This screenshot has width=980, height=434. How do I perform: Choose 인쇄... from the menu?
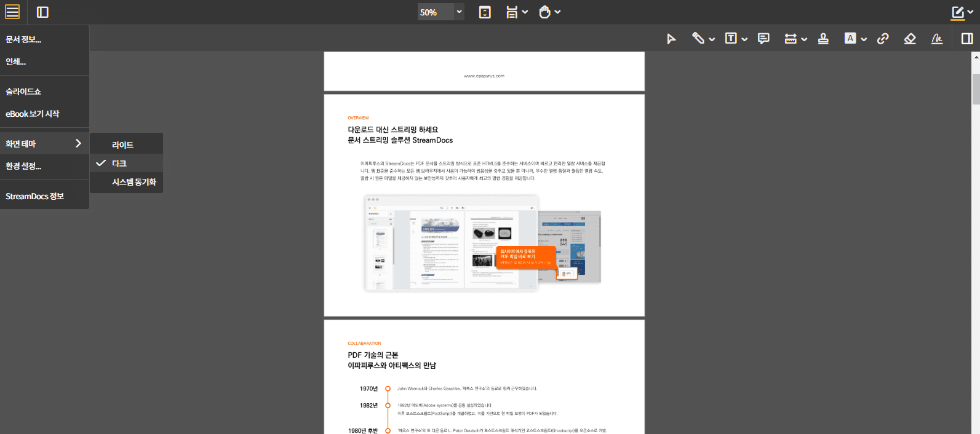tap(44, 61)
